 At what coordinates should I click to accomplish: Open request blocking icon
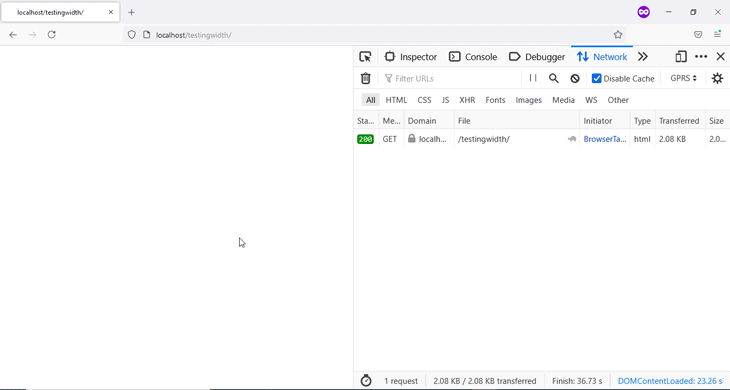coord(575,78)
